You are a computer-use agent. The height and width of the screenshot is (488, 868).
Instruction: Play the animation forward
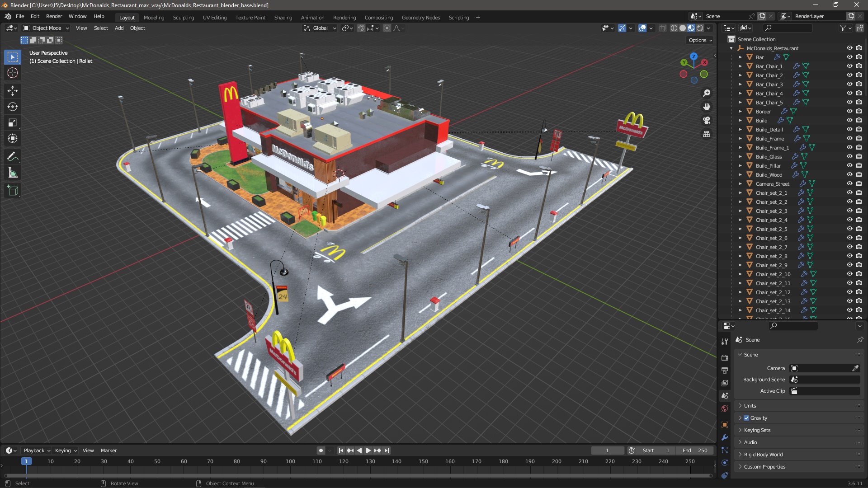(368, 450)
